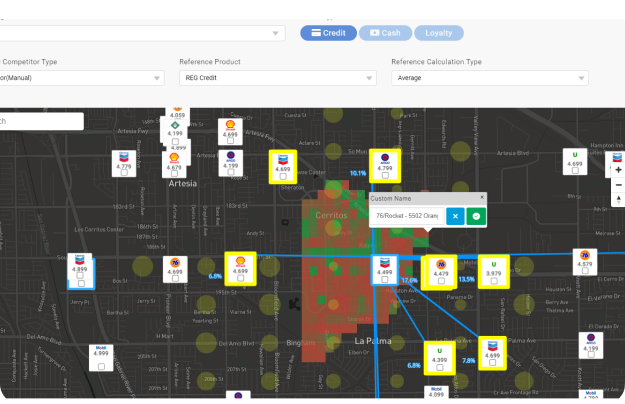This screenshot has height=404, width=625.
Task: Select the Chevron marker priced 4.779
Action: pos(124,161)
